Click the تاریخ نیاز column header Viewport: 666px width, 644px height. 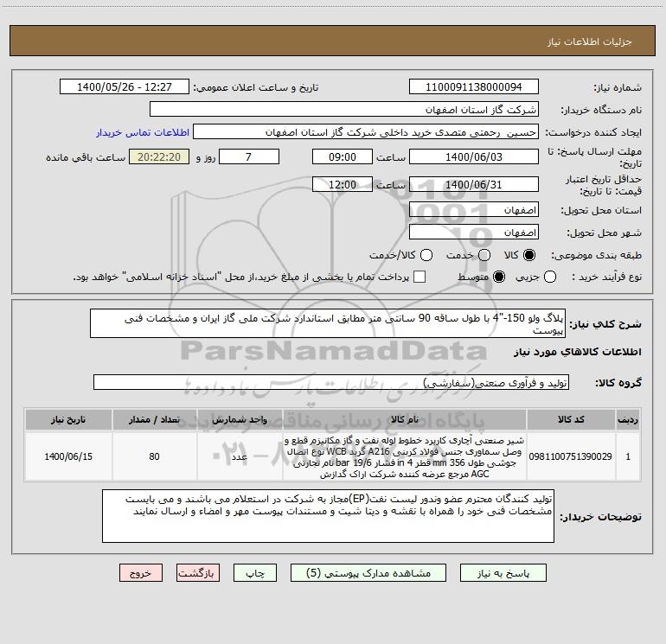pyautogui.click(x=68, y=420)
